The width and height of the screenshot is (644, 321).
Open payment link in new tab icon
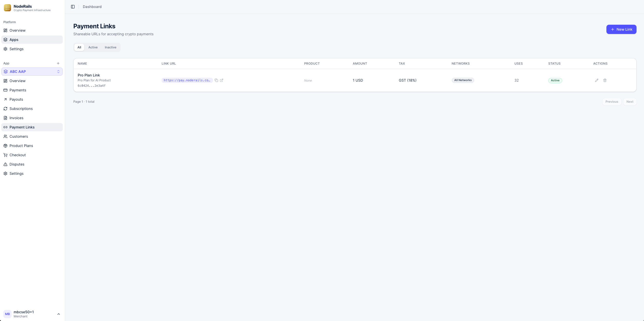[222, 80]
